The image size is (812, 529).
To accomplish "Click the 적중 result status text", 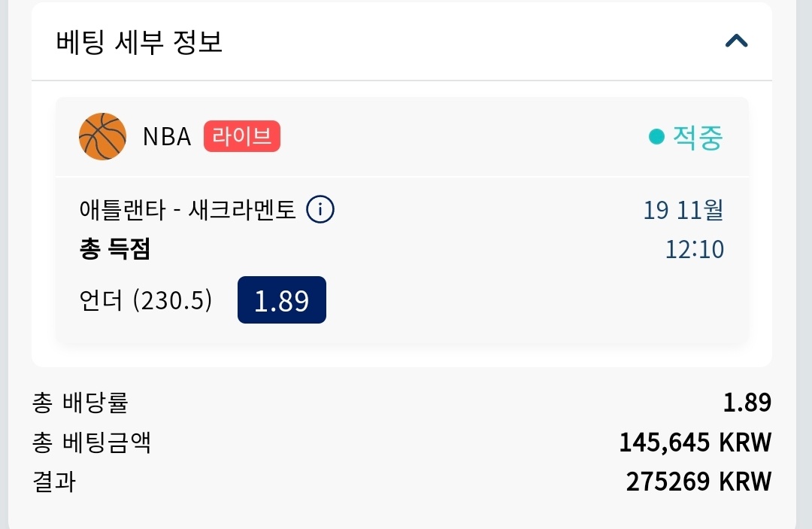I will click(698, 137).
